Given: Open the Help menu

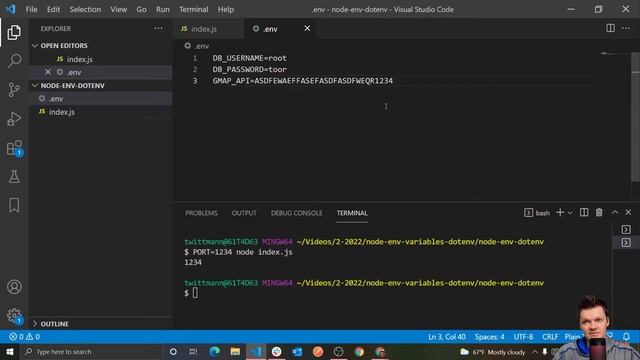Looking at the screenshot, I should (226, 9).
